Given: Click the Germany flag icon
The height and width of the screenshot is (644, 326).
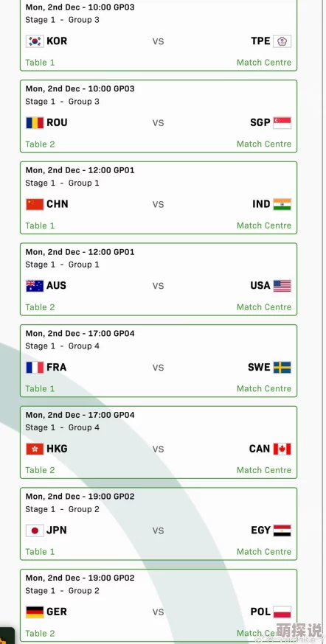Looking at the screenshot, I should click(35, 612).
